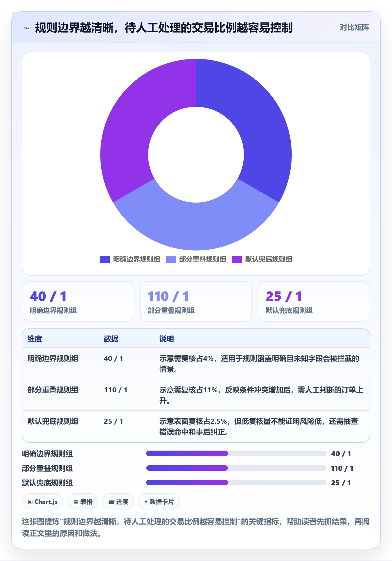This screenshot has width=392, height=561.
Task: Click table cell 明确边界规则组
Action: click(53, 359)
